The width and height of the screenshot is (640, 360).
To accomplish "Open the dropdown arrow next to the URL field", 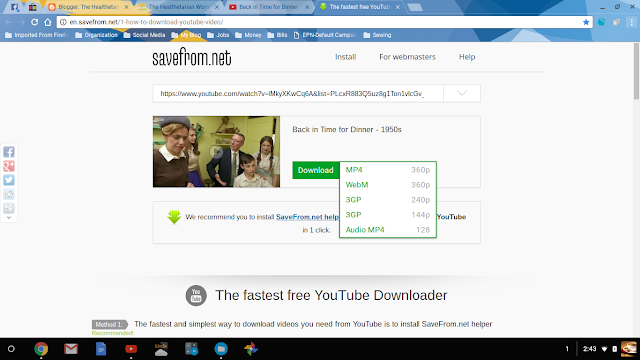I will click(x=462, y=93).
